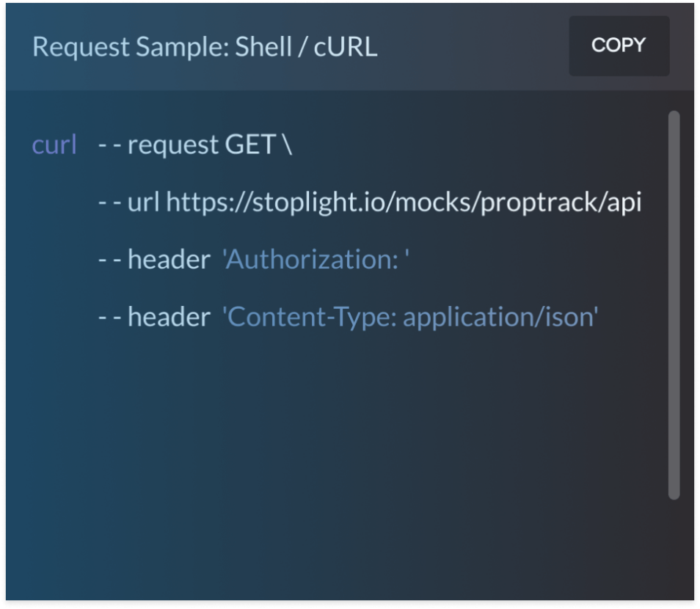Click the 'Request Sample: Shell / cURL' heading
The image size is (700, 609).
click(205, 46)
